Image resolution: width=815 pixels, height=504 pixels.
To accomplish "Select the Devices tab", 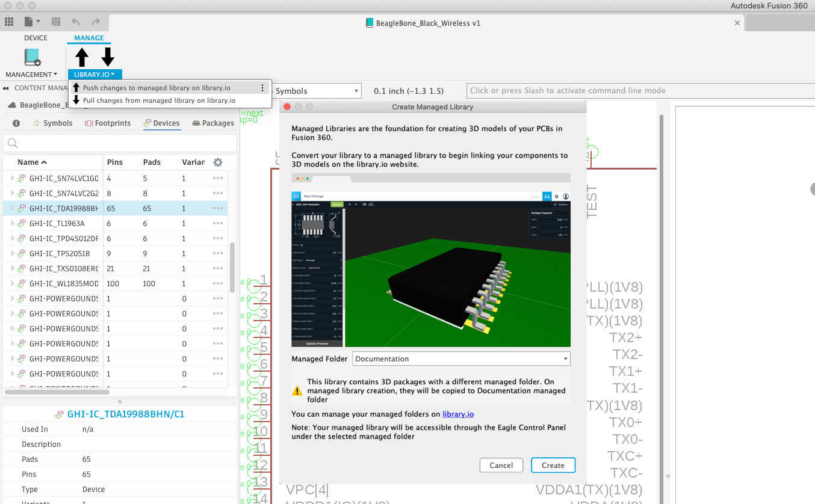I will (161, 123).
